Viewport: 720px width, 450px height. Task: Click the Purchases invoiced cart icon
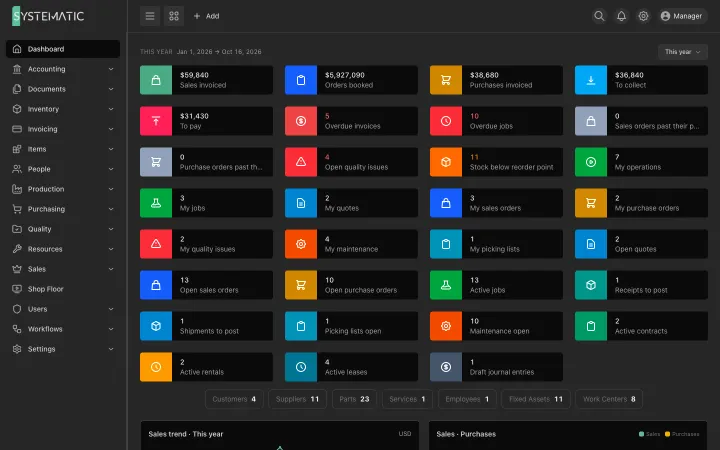[446, 80]
